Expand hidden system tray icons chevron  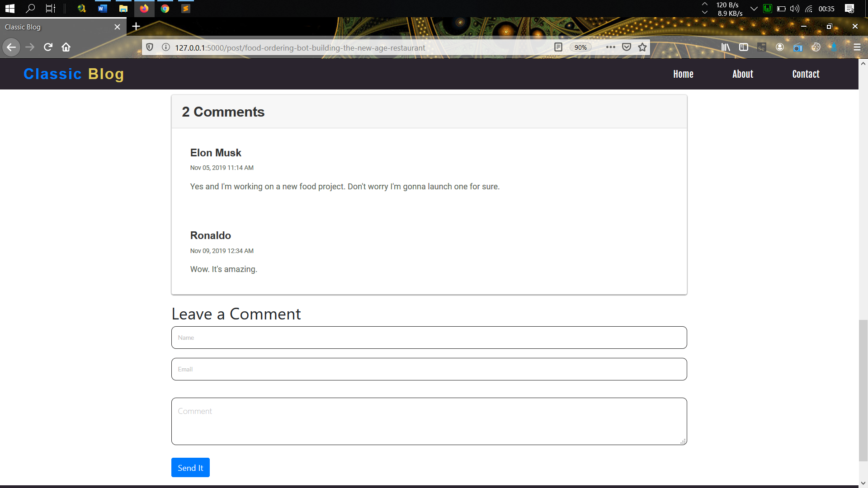(x=754, y=9)
